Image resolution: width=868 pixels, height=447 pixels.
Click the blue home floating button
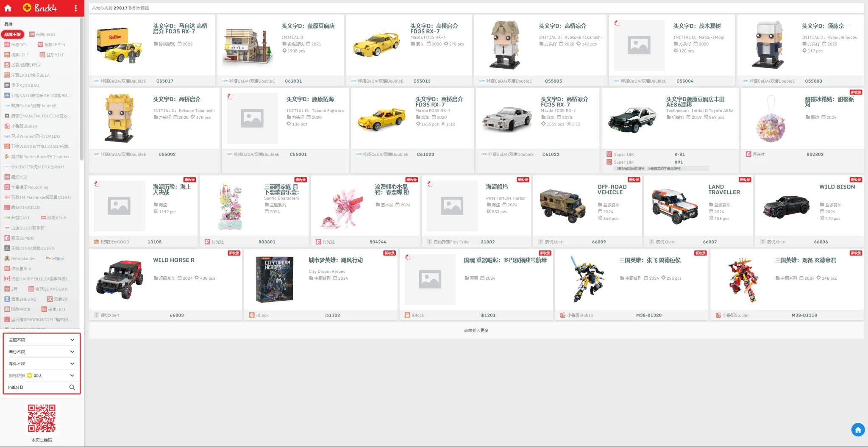857,430
